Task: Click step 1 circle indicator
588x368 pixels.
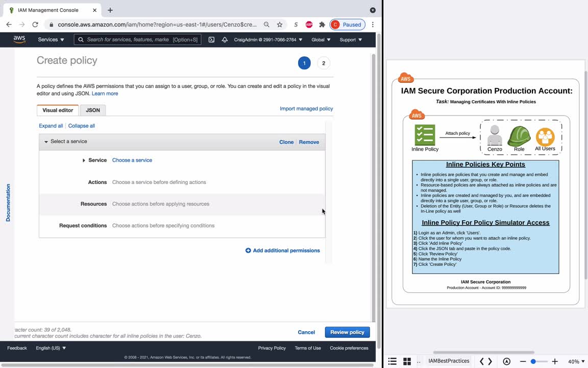Action: coord(305,63)
